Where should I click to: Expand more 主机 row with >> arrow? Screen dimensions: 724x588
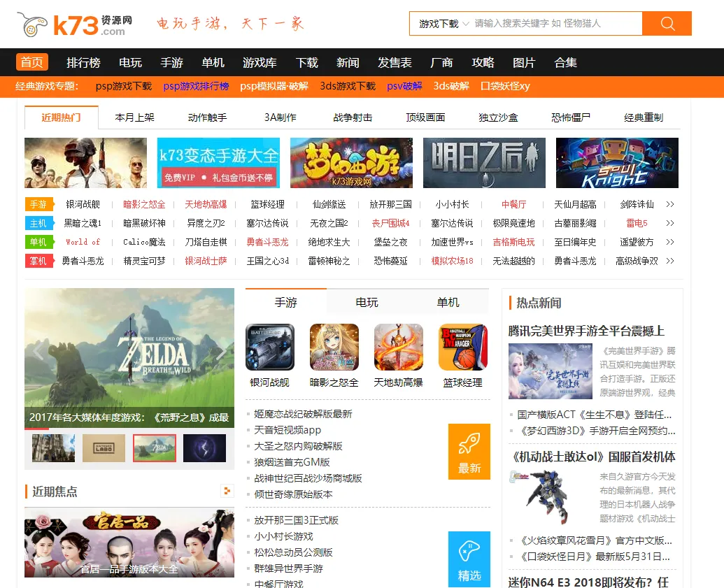click(x=670, y=223)
